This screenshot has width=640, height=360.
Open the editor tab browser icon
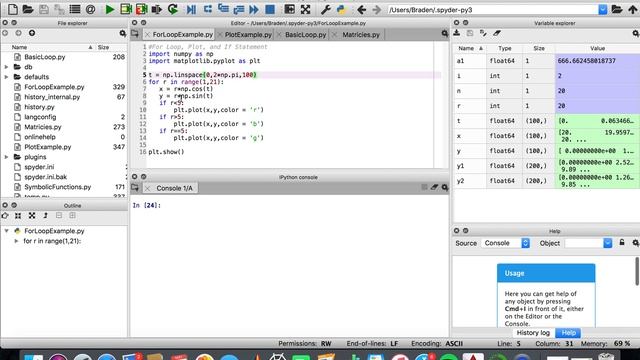pos(135,34)
